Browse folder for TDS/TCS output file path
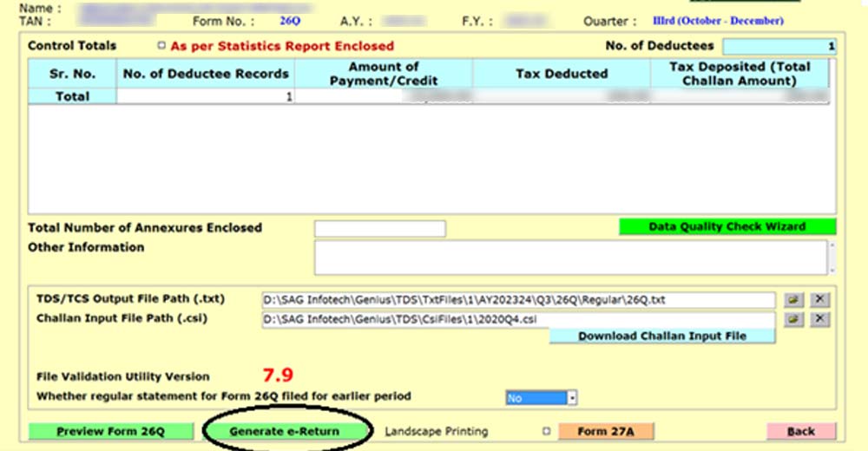This screenshot has height=451, width=868. pos(793,299)
